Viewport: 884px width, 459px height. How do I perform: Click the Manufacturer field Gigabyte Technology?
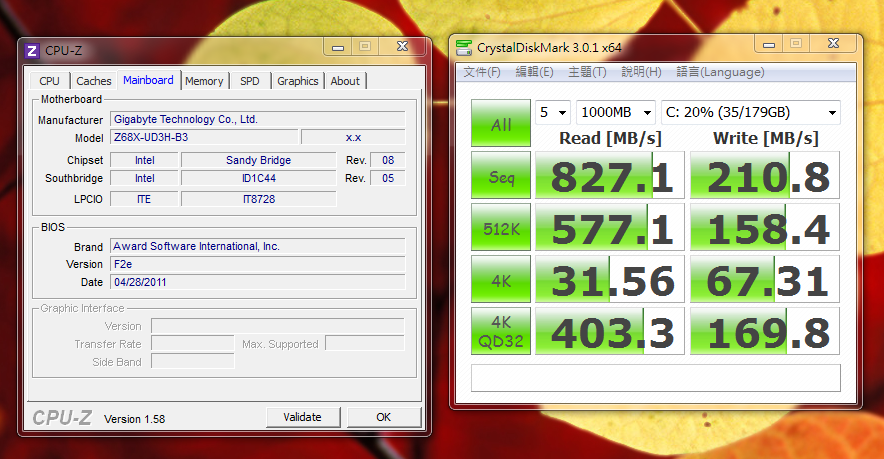pyautogui.click(x=258, y=120)
